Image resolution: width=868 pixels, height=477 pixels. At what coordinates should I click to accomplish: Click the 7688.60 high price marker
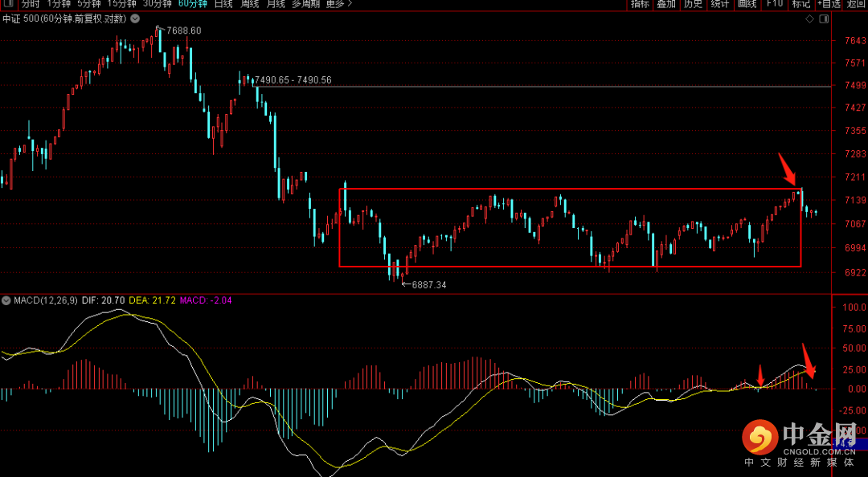183,31
